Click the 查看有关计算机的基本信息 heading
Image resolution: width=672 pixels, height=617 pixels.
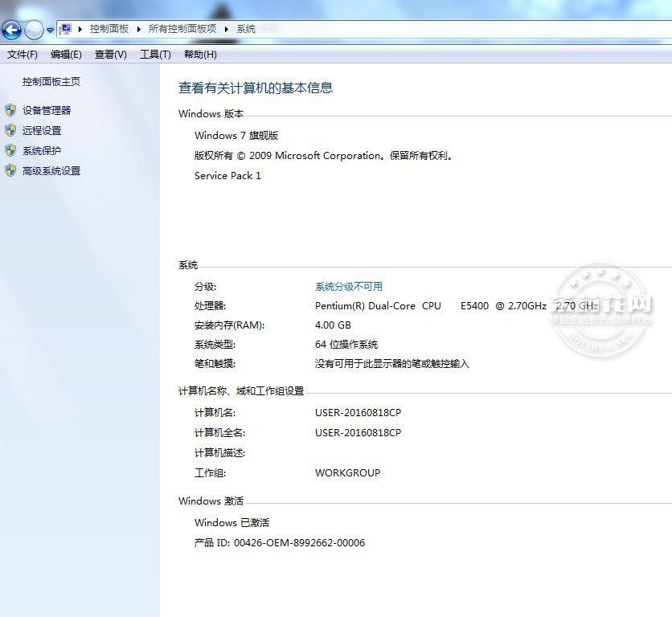pyautogui.click(x=256, y=88)
